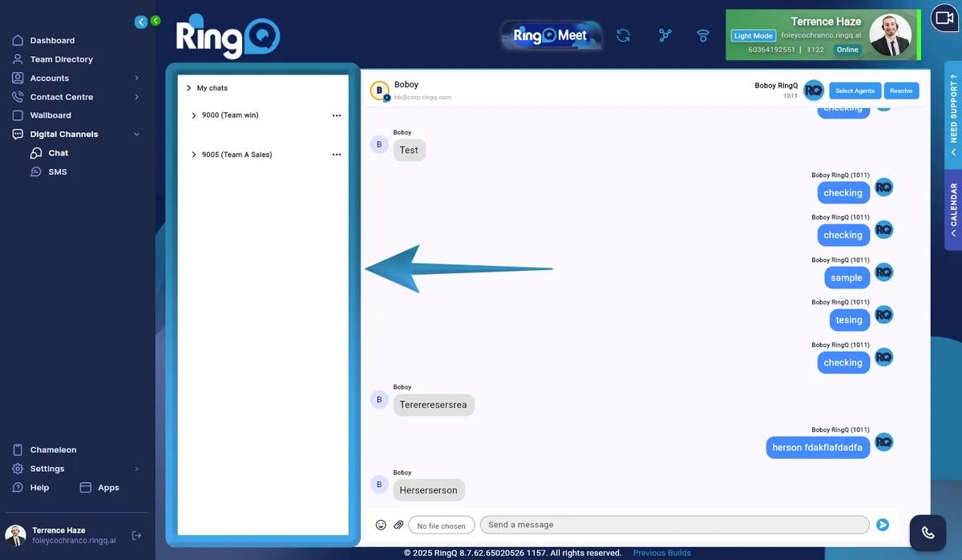The width and height of the screenshot is (962, 560).
Task: Click the No file chosen button
Action: point(442,526)
